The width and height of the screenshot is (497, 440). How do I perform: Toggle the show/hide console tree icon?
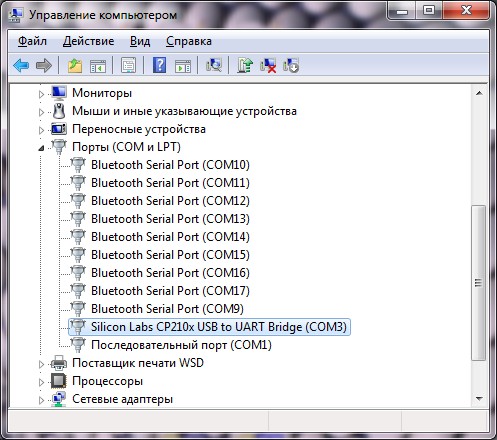(98, 66)
